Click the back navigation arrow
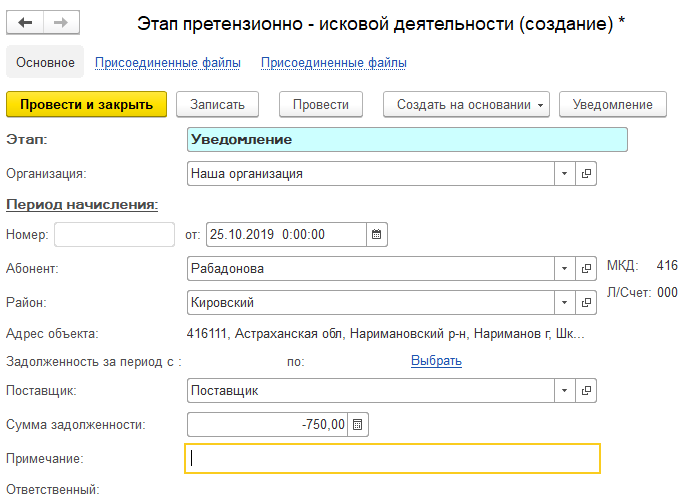 pyautogui.click(x=26, y=23)
